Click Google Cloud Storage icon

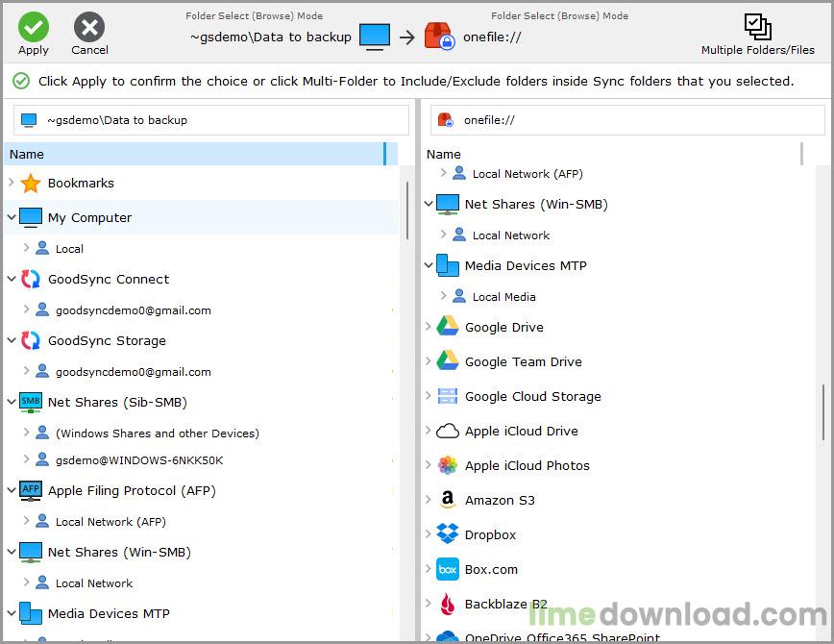tap(448, 396)
